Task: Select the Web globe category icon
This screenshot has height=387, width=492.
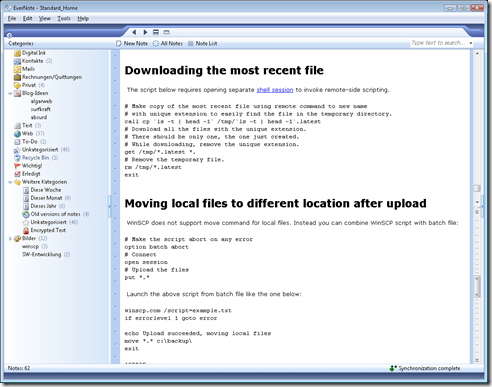Action: tap(17, 134)
